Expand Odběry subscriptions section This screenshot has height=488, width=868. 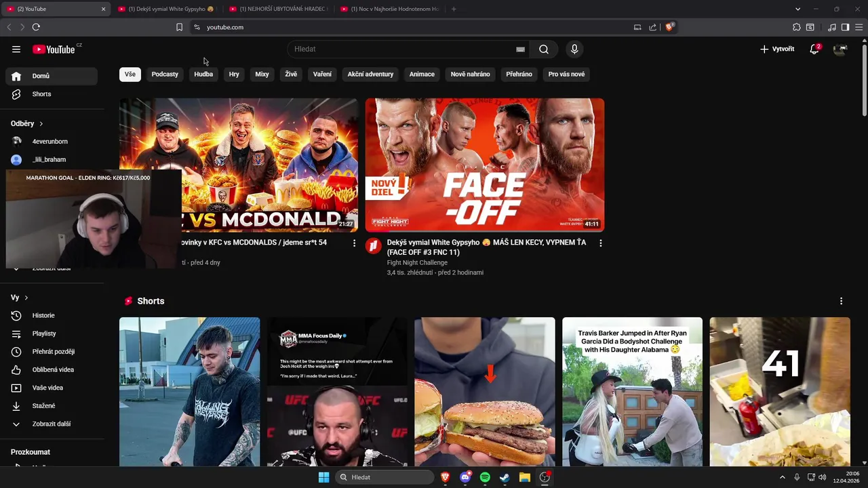click(27, 123)
